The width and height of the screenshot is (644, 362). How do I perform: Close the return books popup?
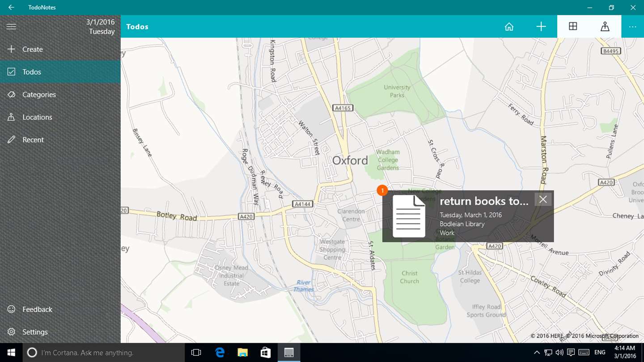pos(543,199)
